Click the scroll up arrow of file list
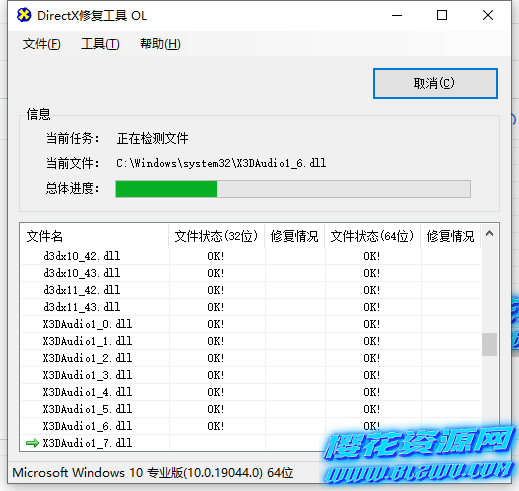Image resolution: width=519 pixels, height=491 pixels. [x=489, y=234]
